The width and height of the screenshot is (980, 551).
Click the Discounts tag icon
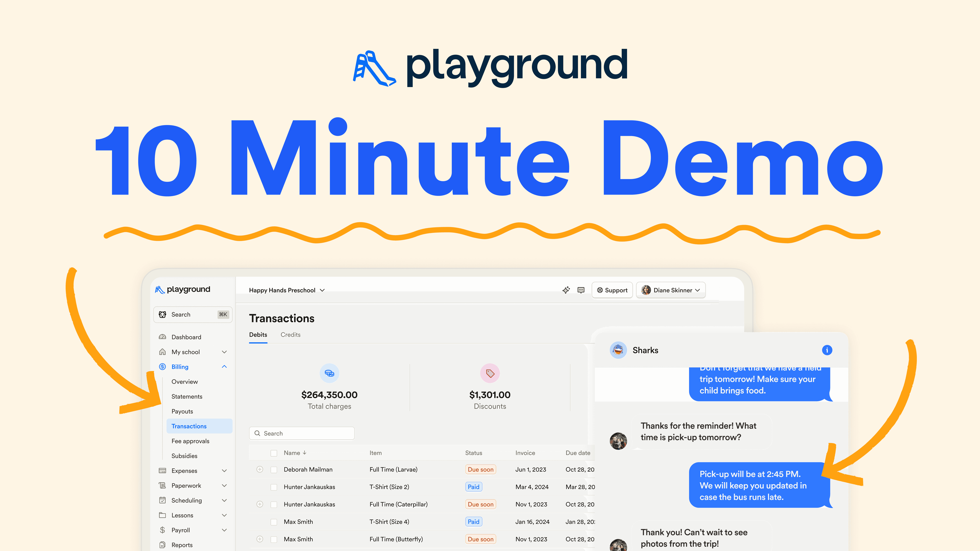tap(490, 373)
